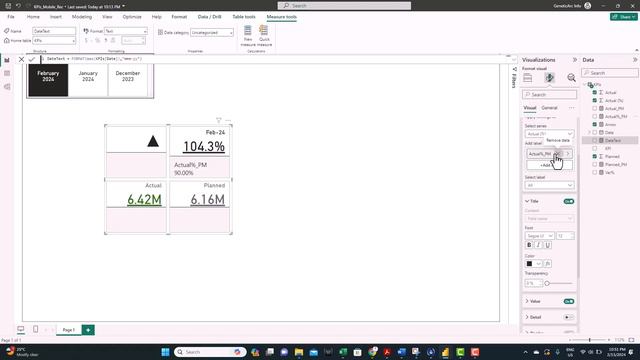
Task: Click the Share button
Action: 624,17
